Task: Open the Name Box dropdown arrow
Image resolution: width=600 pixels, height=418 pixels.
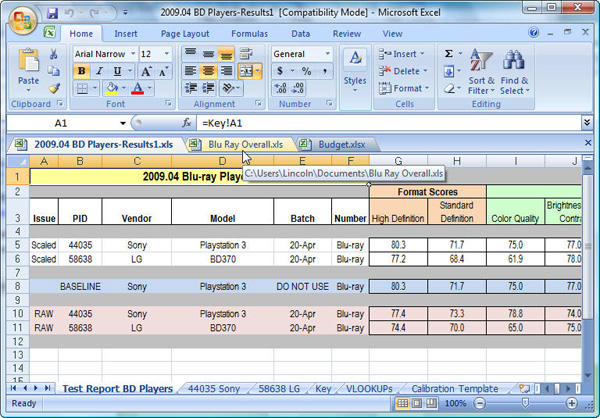Action: point(123,122)
